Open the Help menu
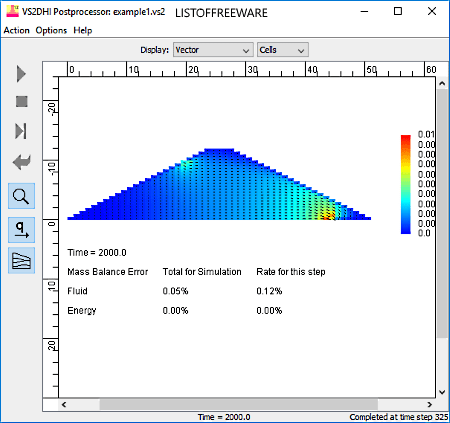The height and width of the screenshot is (423, 450). (83, 30)
